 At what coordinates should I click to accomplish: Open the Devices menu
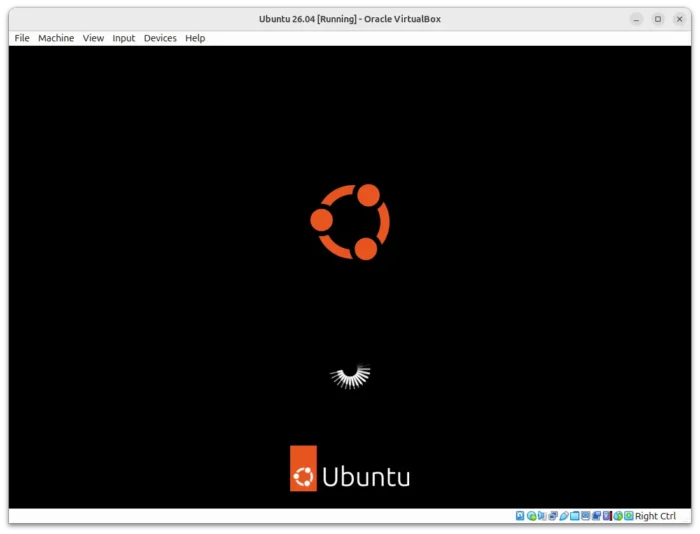pyautogui.click(x=160, y=38)
